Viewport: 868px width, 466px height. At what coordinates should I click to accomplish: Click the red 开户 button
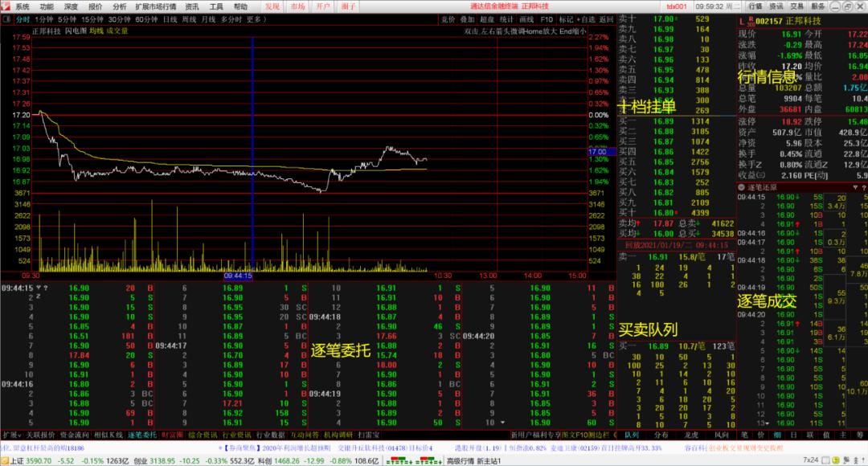323,6
